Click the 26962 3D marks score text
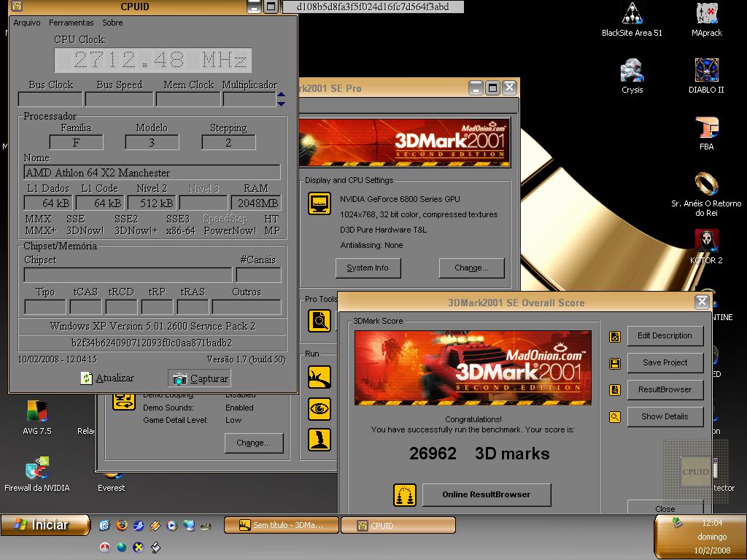747x560 pixels. point(479,454)
